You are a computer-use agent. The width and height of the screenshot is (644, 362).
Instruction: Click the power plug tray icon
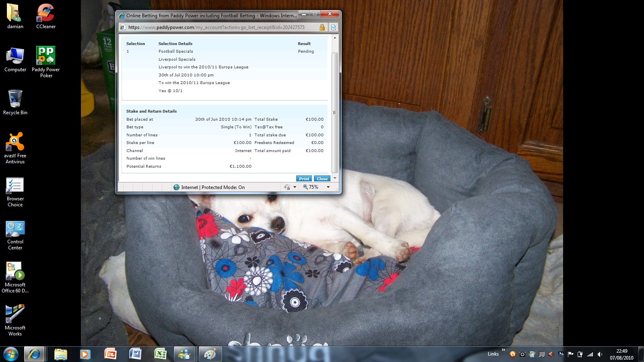point(580,354)
